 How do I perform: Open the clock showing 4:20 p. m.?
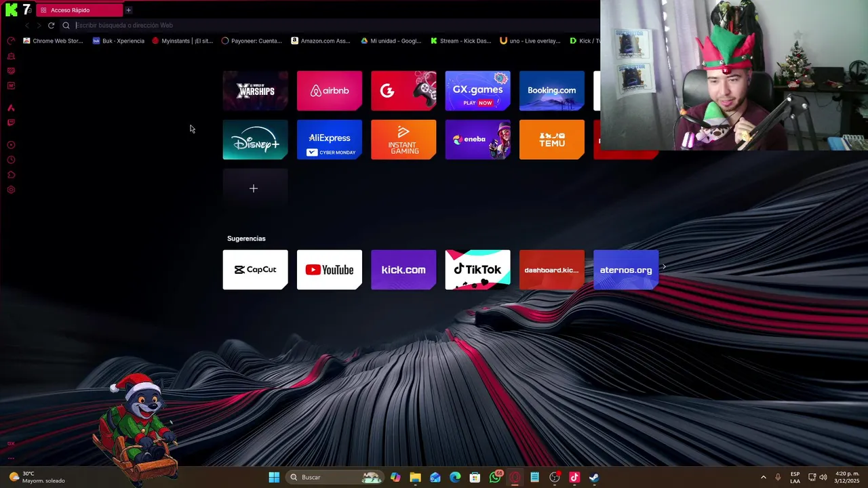click(x=847, y=477)
